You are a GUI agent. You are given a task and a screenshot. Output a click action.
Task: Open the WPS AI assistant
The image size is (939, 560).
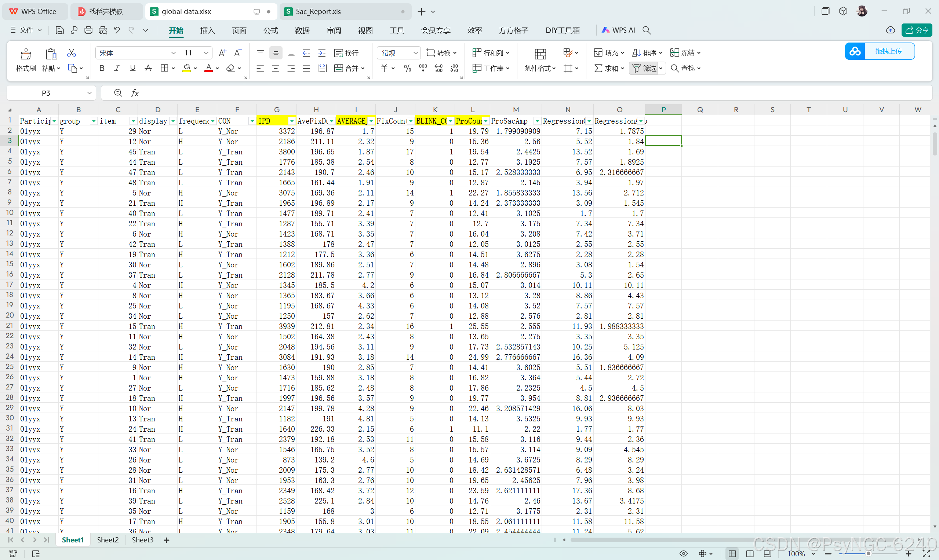[618, 30]
